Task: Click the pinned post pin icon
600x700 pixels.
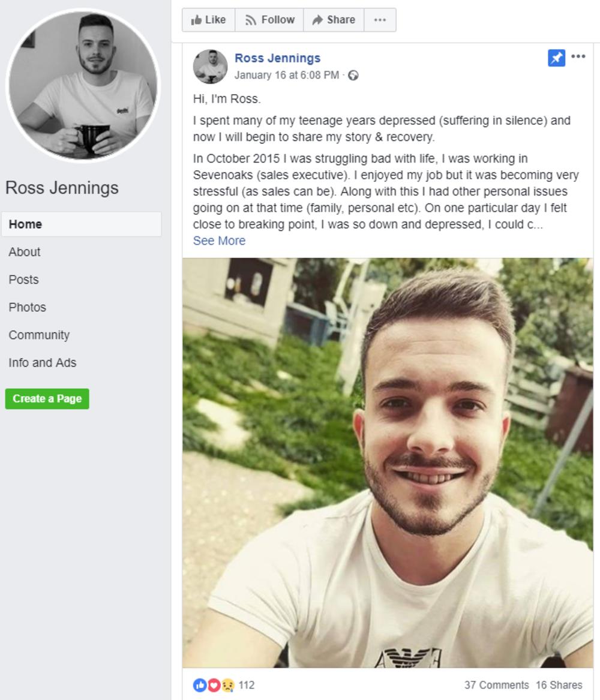Action: (x=556, y=58)
